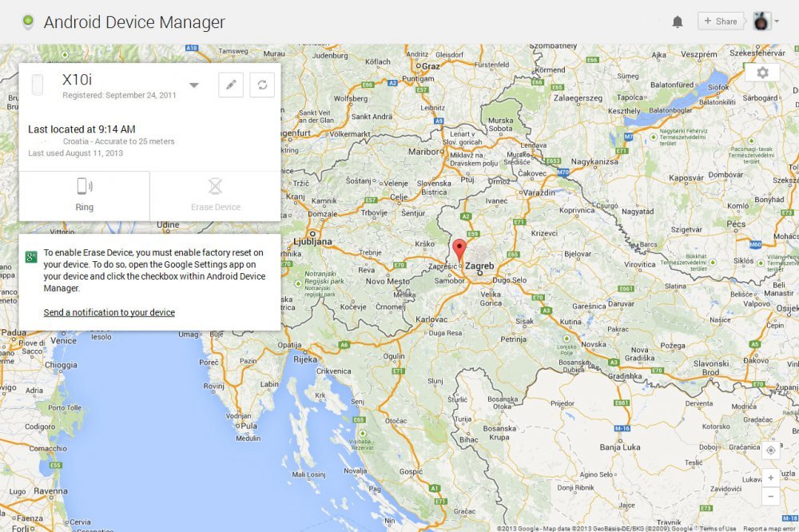
Task: Center the map on my location
Action: 770,451
